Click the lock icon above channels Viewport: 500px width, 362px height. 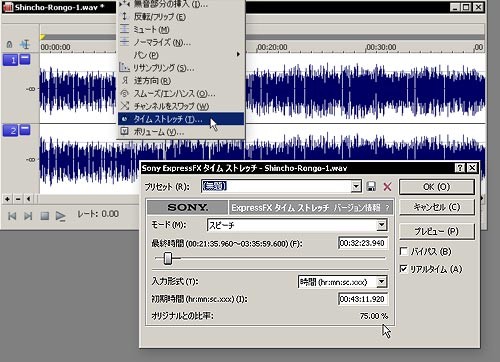click(9, 44)
